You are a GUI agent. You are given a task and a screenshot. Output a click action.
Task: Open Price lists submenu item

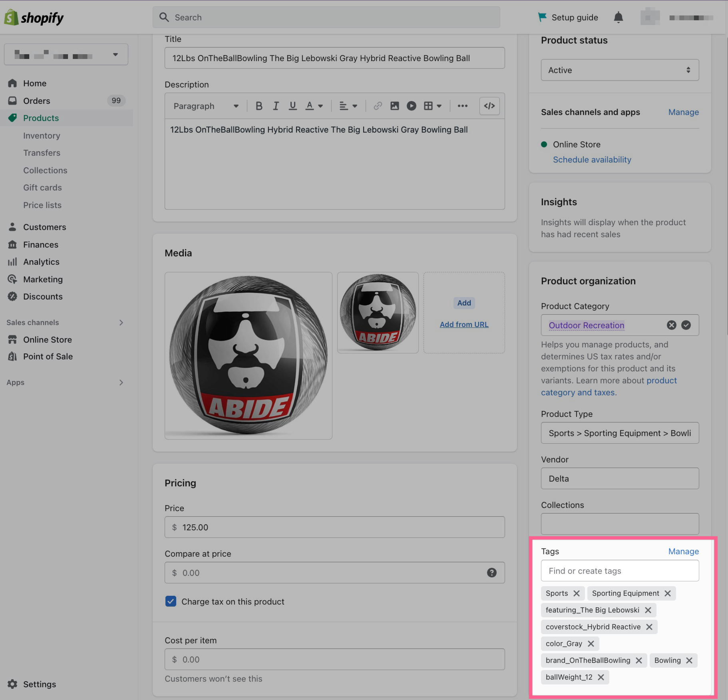point(42,205)
